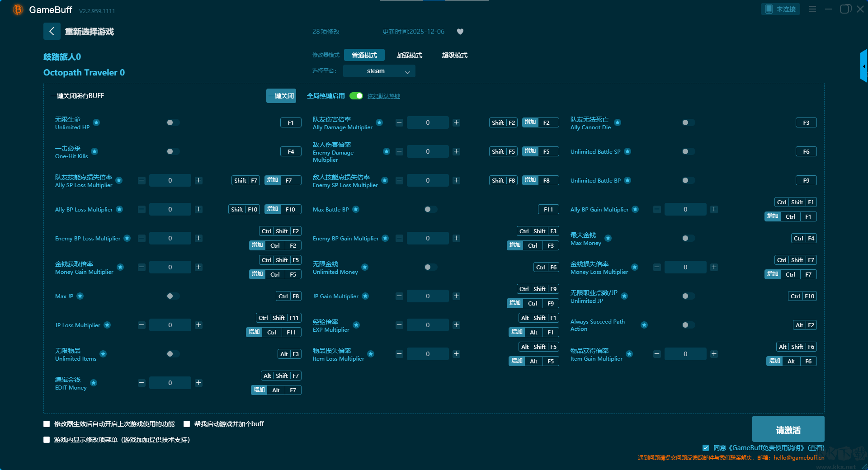Toggle the global hotkey enable switch

[x=356, y=96]
